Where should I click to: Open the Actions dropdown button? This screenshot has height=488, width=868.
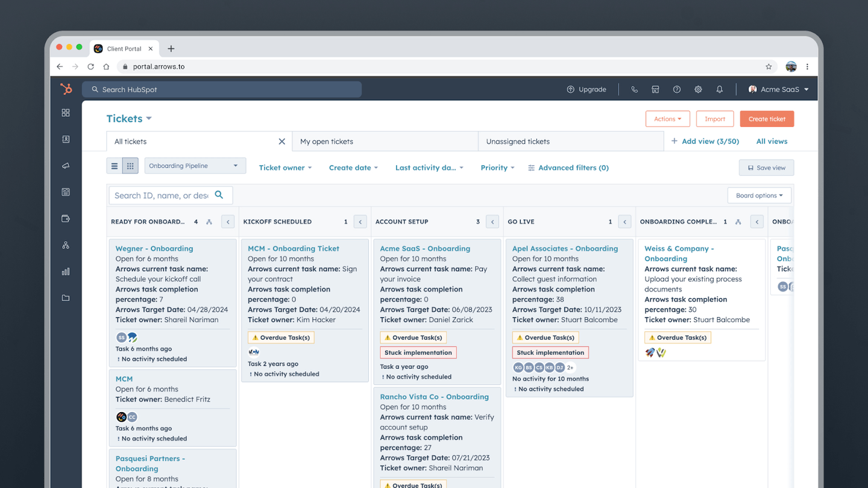click(x=667, y=119)
